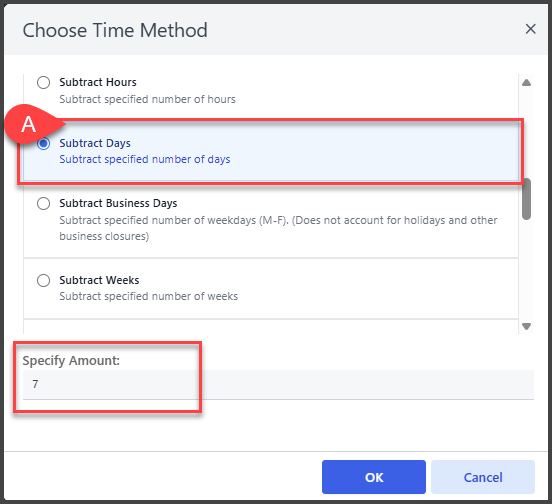Click the scroll down arrow in the list
The width and height of the screenshot is (552, 504).
tap(526, 326)
